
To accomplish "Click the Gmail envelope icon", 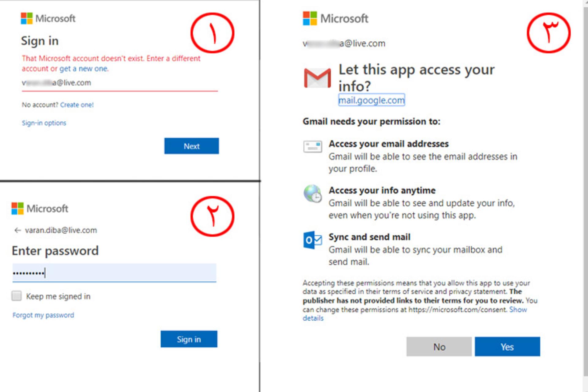I will click(317, 78).
